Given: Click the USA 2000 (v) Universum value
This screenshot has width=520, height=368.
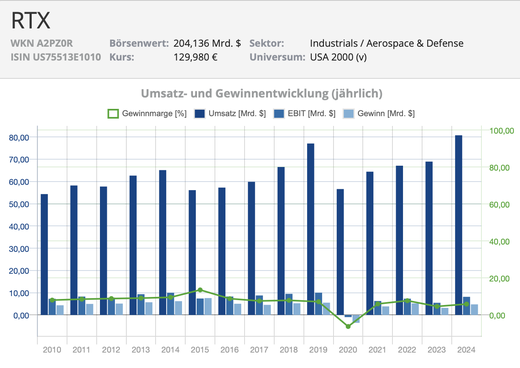Looking at the screenshot, I should pyautogui.click(x=338, y=57).
